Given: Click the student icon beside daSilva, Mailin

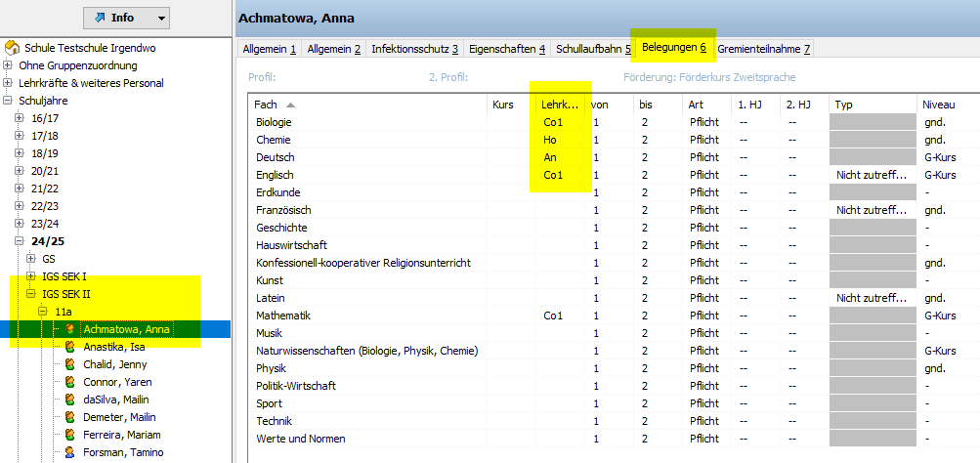Looking at the screenshot, I should (x=70, y=400).
